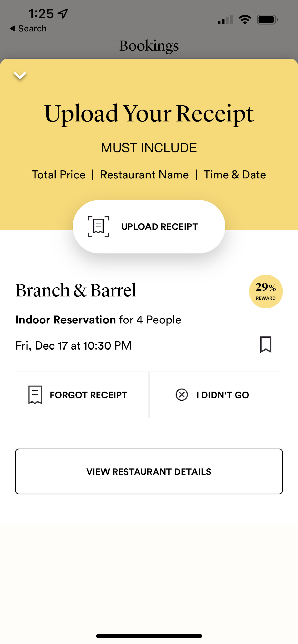This screenshot has width=298, height=644.
Task: Tap the home indicator bar
Action: [149, 636]
